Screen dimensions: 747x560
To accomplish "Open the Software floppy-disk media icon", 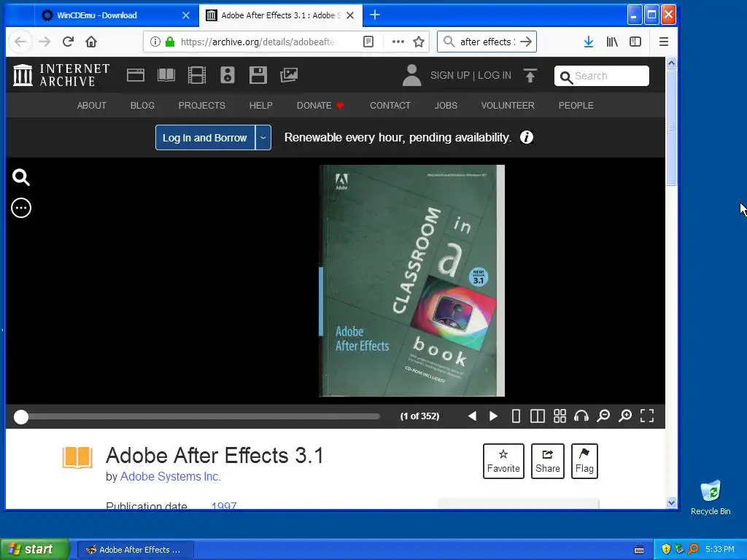I will click(258, 75).
